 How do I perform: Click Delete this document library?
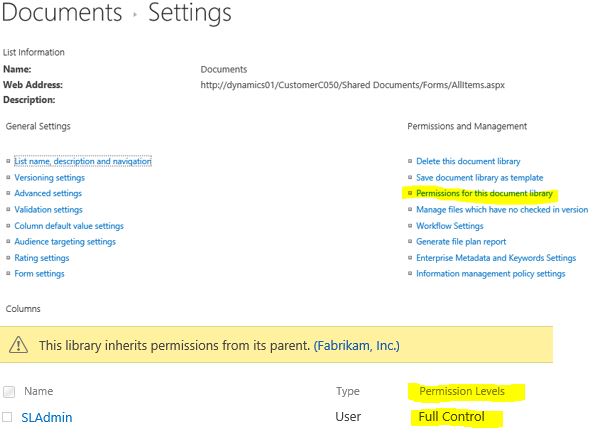(x=468, y=161)
